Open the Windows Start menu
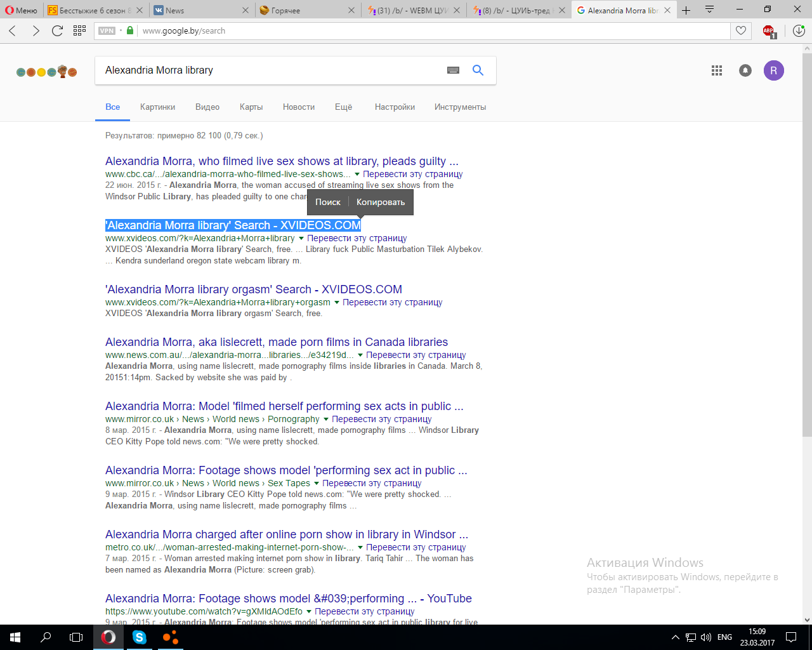 pyautogui.click(x=15, y=637)
